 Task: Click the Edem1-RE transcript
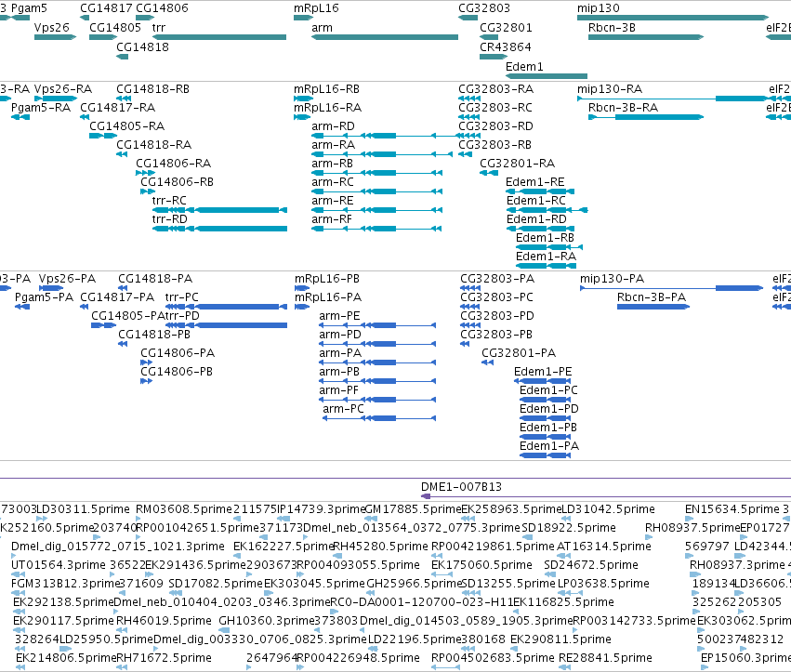pos(540,191)
